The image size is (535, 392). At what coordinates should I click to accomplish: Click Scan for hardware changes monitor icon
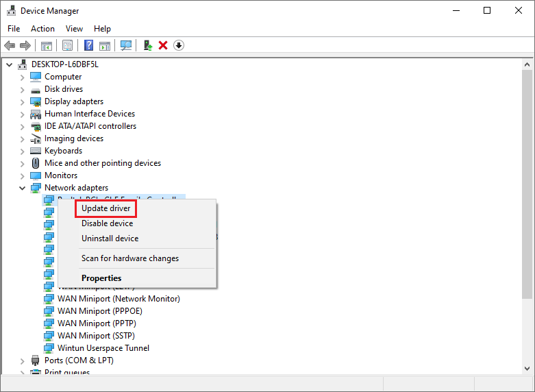126,45
